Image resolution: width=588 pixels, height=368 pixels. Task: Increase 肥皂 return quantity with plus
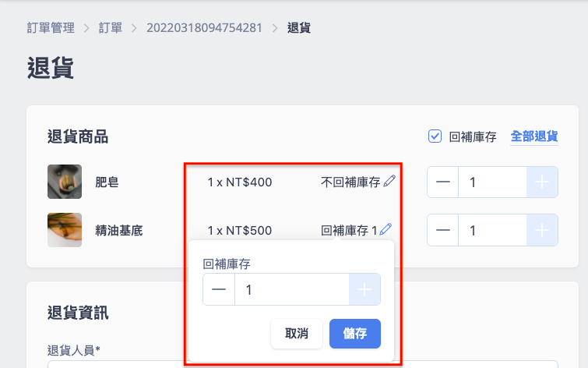[x=542, y=182]
